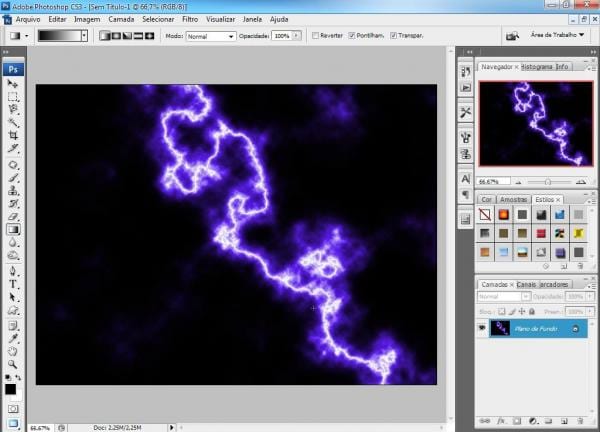The width and height of the screenshot is (600, 432).
Task: Switch to the Amostras tab
Action: [x=514, y=200]
